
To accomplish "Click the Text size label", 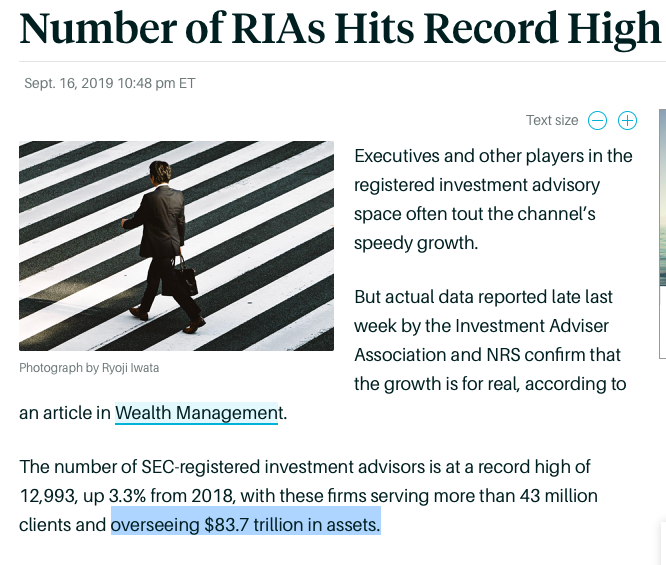I will click(x=552, y=120).
